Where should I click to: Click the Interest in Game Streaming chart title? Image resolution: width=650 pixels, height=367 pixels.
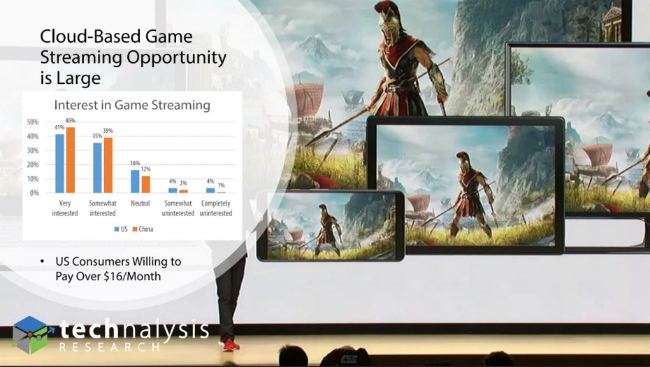pyautogui.click(x=132, y=105)
